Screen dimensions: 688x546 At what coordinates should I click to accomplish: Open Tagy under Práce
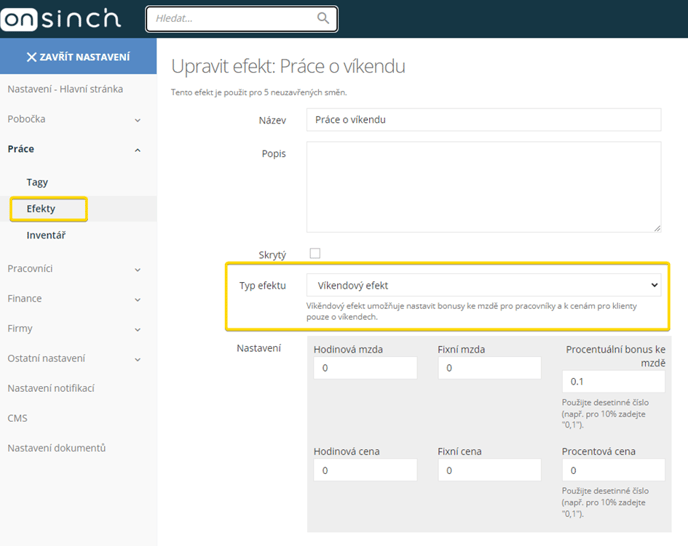click(x=37, y=182)
